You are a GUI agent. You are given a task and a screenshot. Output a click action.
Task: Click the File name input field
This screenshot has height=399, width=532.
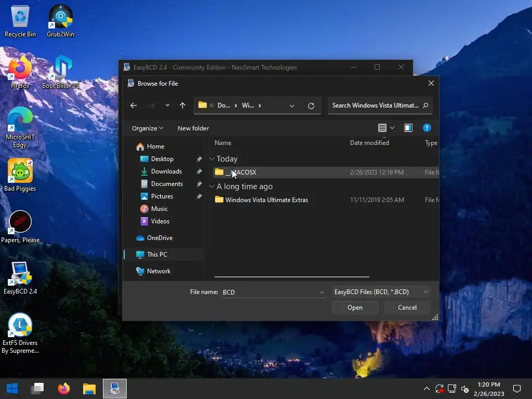[x=270, y=292]
